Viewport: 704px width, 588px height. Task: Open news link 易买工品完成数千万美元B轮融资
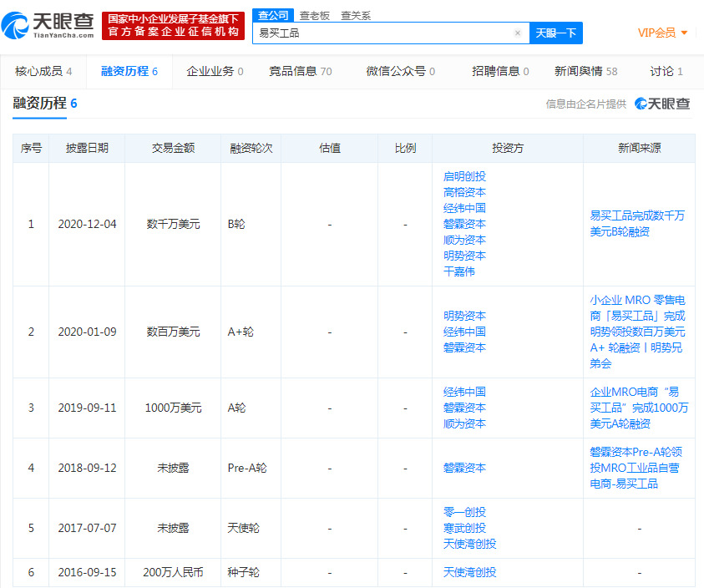637,224
